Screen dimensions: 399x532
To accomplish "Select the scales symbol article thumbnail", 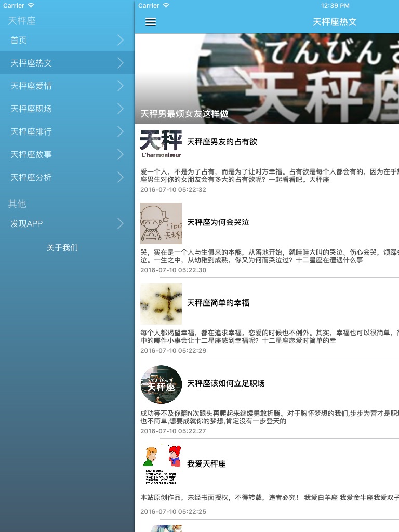I will tap(161, 303).
